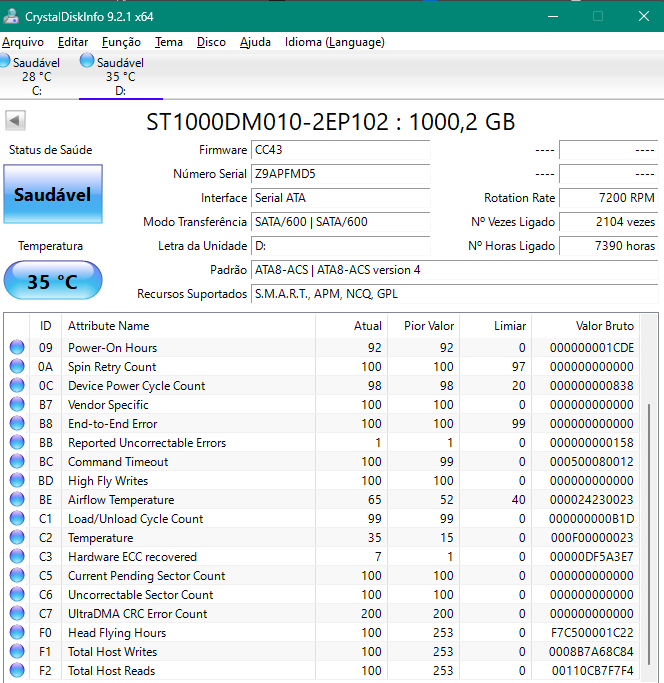Open the Arquivo menu
This screenshot has height=683, width=664.
(23, 42)
